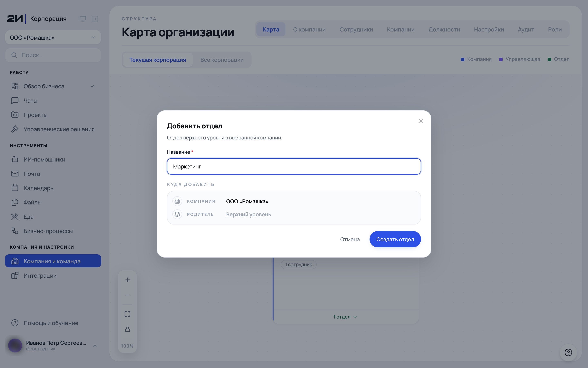588x368 pixels.
Task: Open Интеграции settings
Action: (53, 276)
